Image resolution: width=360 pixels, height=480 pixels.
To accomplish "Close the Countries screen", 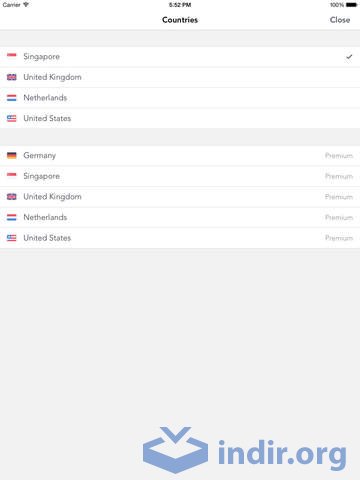I will coord(340,20).
